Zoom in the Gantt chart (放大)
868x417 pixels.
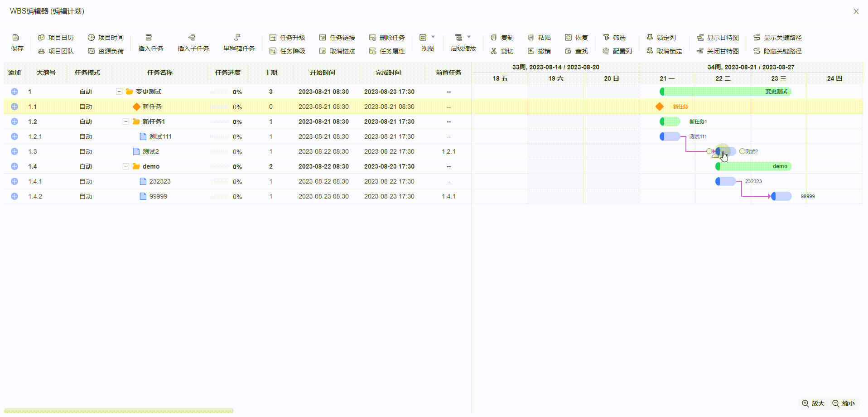[813, 403]
